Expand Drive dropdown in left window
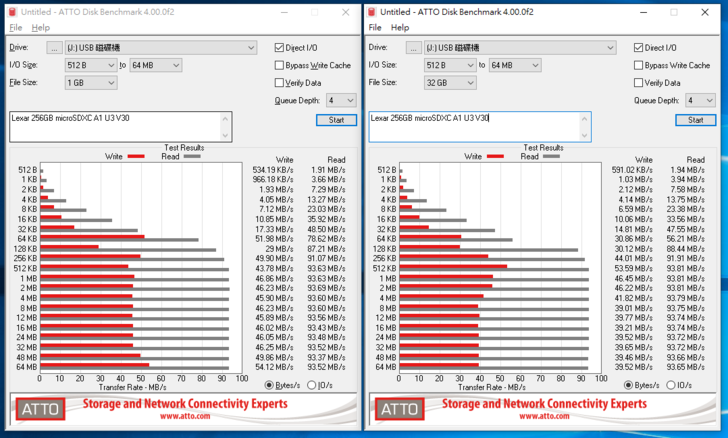Image resolution: width=728 pixels, height=438 pixels. tap(161, 48)
